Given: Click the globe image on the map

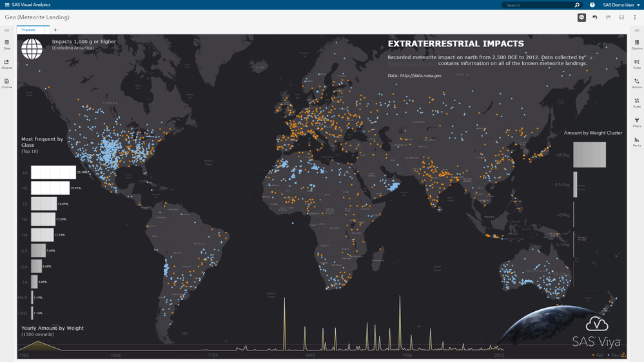Looking at the screenshot, I should tap(32, 49).
